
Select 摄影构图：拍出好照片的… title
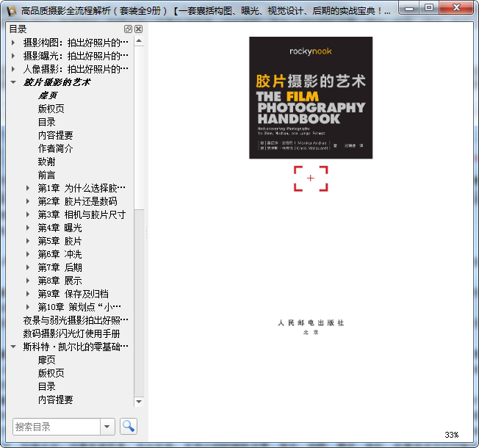[76, 43]
